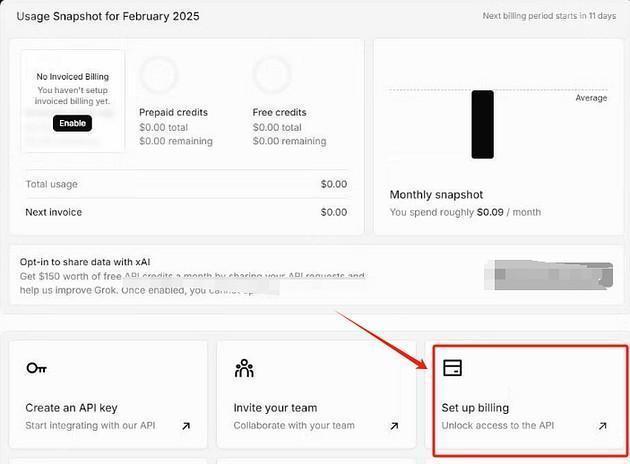
Task: Click the Next invoice row
Action: (186, 212)
